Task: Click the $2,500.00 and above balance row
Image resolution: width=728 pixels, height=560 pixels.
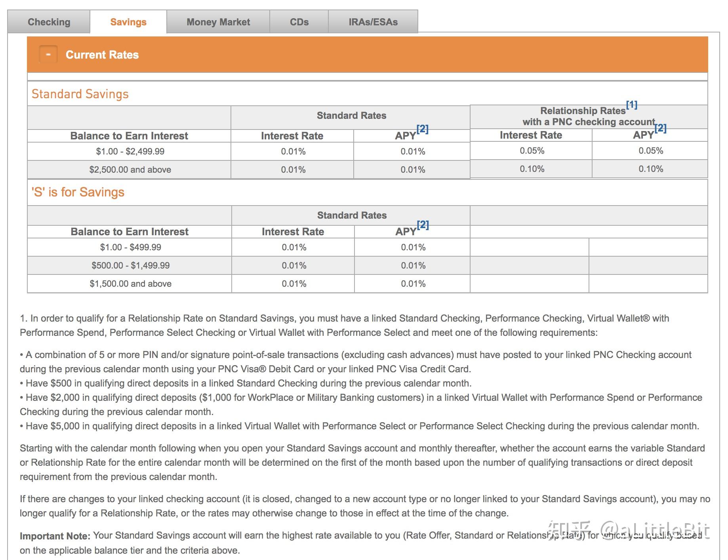Action: [249, 170]
